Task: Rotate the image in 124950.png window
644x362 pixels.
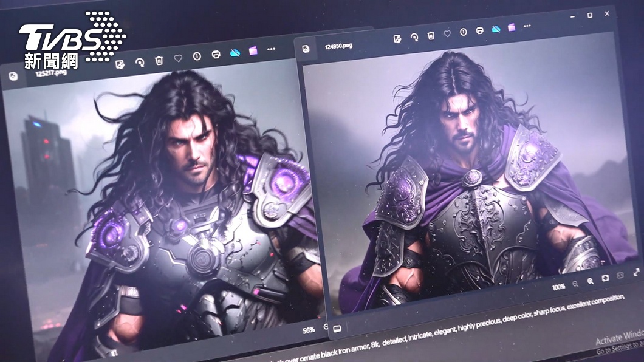Action: pyautogui.click(x=414, y=37)
